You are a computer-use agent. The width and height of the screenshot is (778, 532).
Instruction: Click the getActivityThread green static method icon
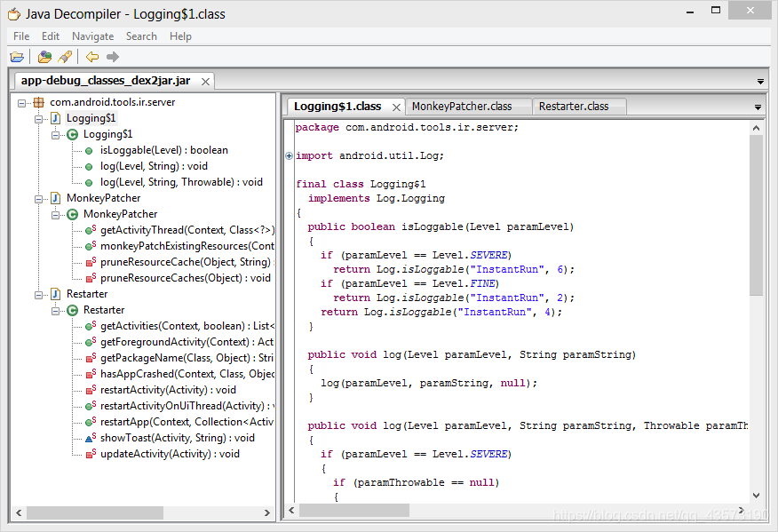[x=91, y=230]
